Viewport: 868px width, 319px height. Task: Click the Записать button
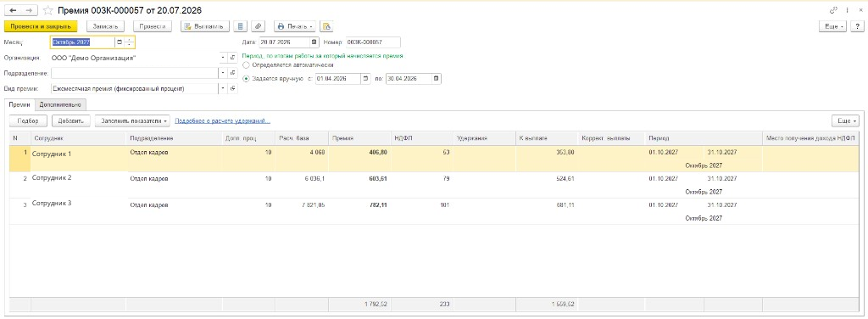pos(105,26)
